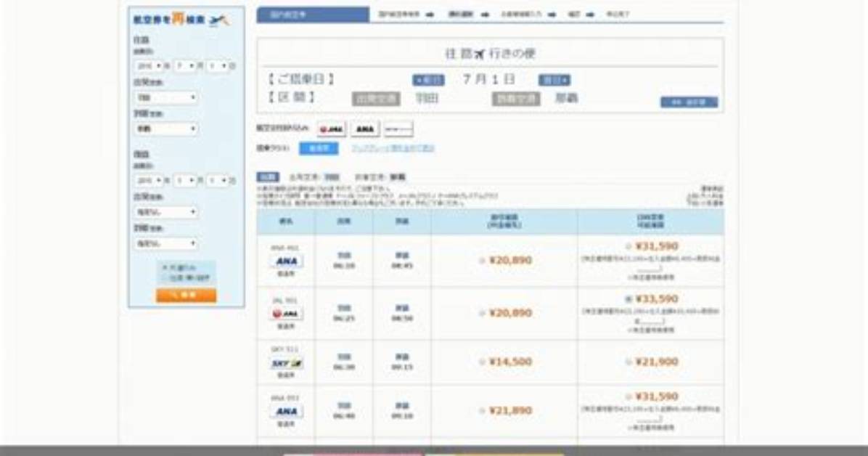Select the ¥31,590 fare on the 06:10 ANA flight
The image size is (868, 456).
click(629, 247)
